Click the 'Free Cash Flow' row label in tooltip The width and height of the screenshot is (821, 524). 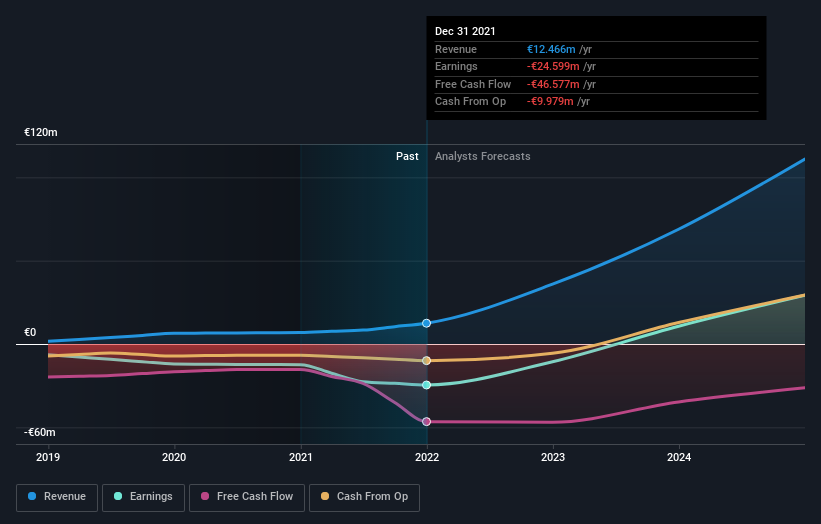[473, 84]
